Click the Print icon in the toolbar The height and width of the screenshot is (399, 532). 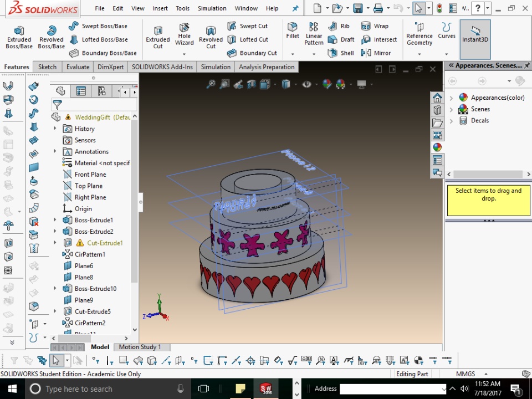point(378,8)
